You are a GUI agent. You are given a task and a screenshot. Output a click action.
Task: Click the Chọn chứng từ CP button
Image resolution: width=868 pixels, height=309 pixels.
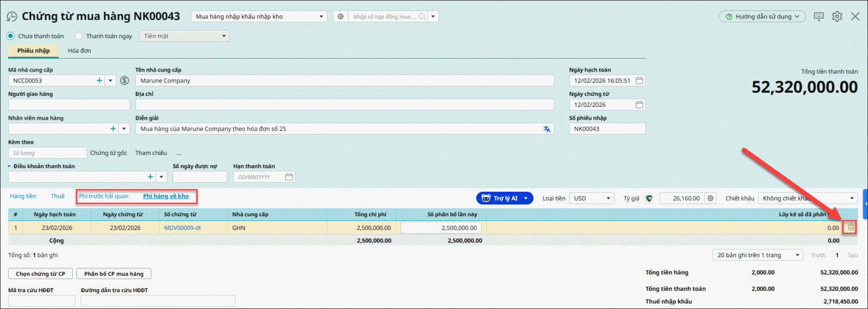[x=40, y=274]
